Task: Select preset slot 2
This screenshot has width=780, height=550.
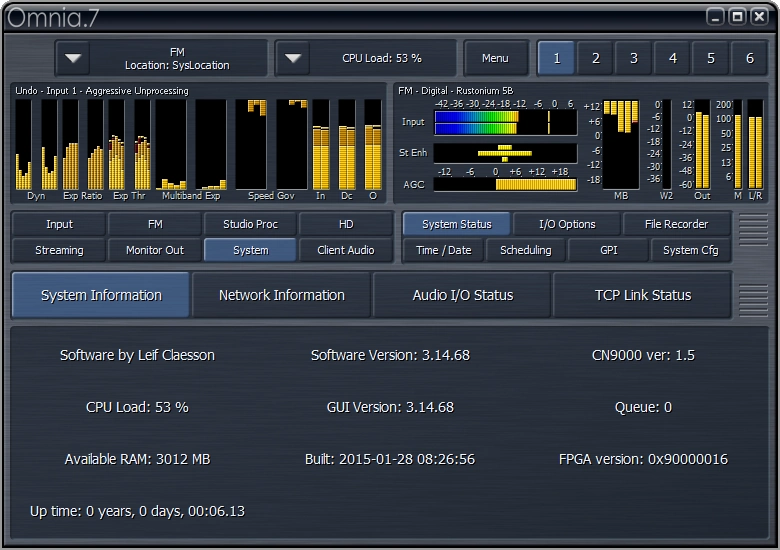Action: click(595, 58)
